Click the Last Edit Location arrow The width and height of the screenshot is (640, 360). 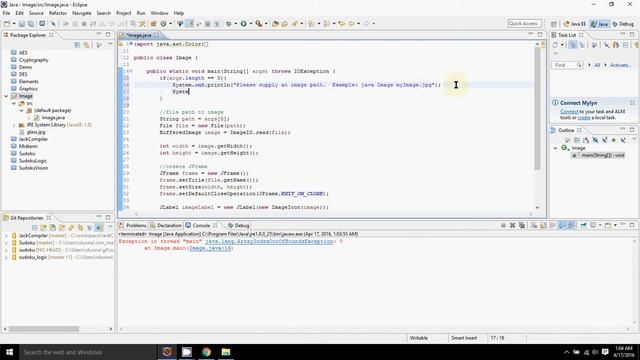coord(341,24)
